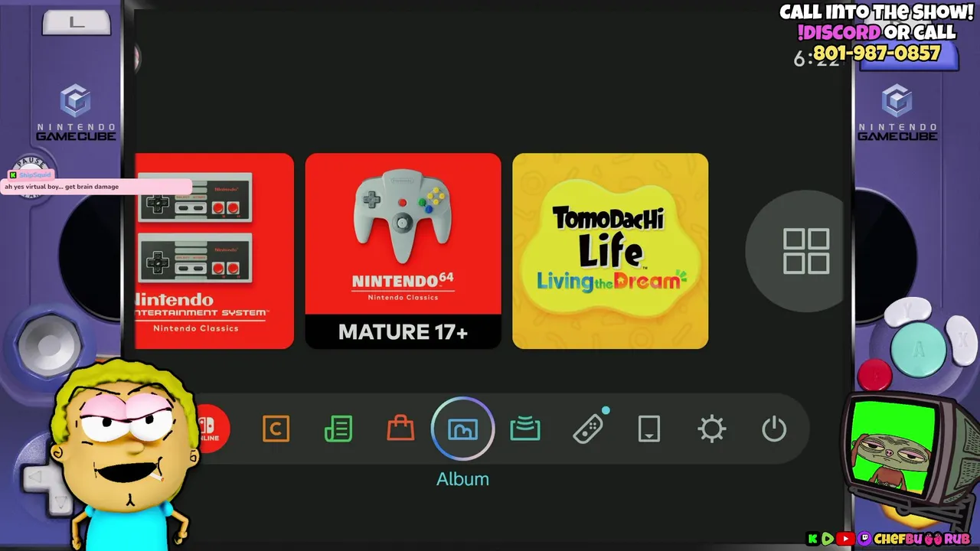Open the Album icon

coord(462,429)
